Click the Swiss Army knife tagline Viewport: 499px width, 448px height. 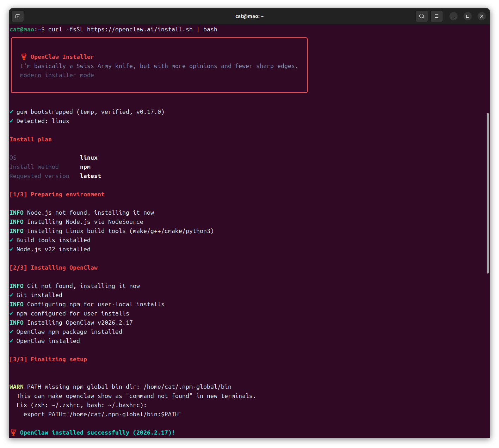click(159, 66)
